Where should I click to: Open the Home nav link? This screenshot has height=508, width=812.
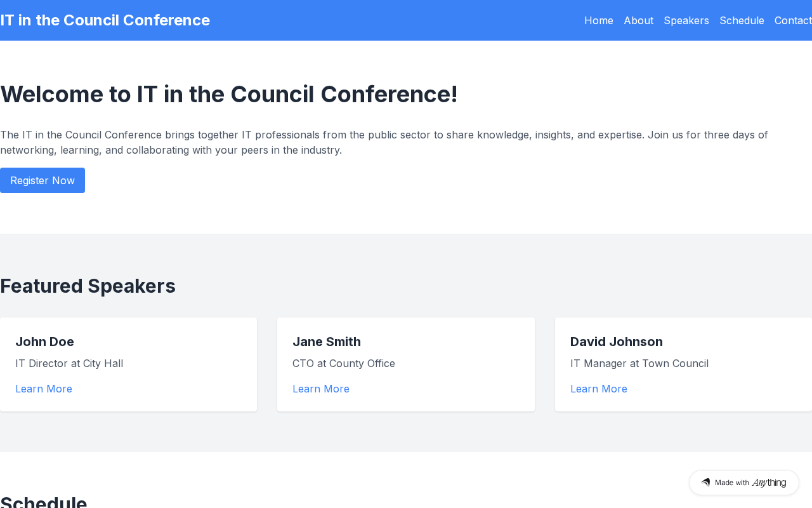(598, 20)
